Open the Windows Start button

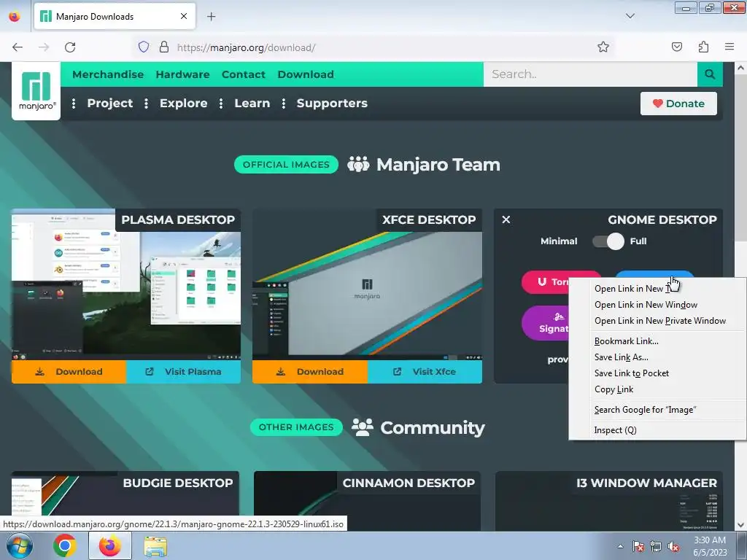pos(19,546)
